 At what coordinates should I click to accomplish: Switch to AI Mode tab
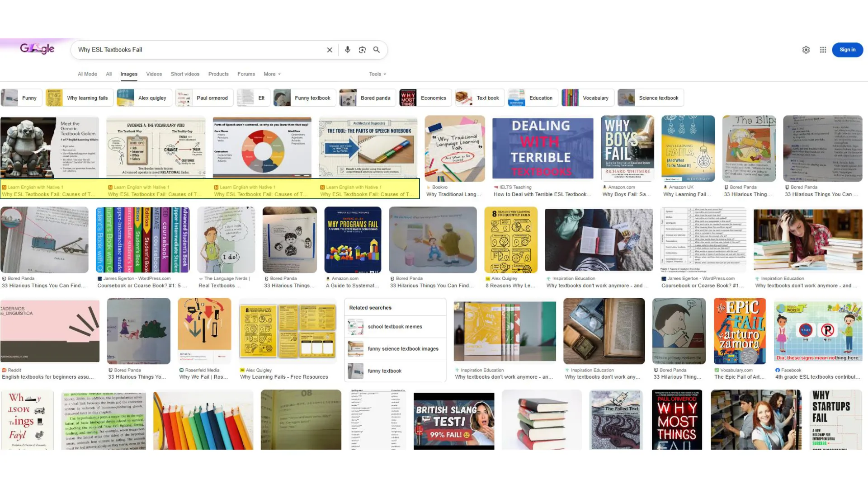coord(87,74)
